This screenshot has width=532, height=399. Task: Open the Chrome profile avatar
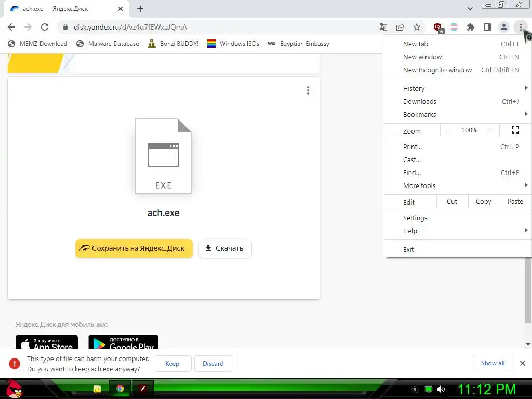coord(504,27)
